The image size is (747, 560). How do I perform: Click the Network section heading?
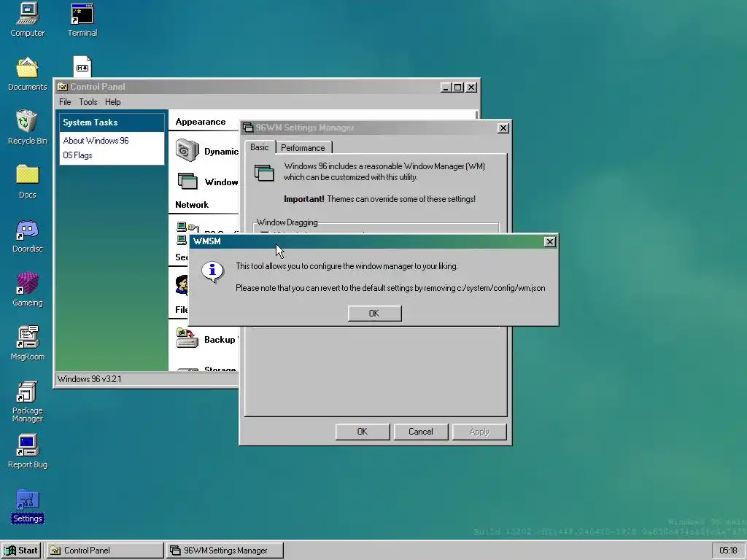tap(192, 205)
